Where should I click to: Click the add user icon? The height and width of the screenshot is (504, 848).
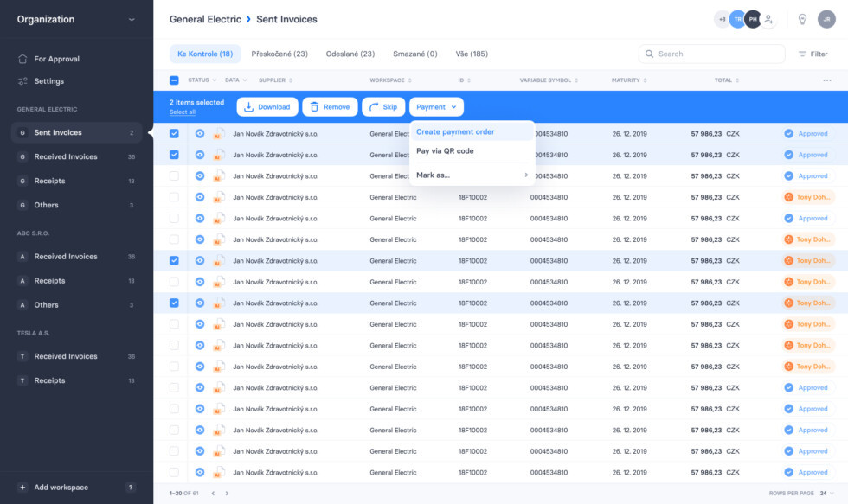[x=768, y=19]
